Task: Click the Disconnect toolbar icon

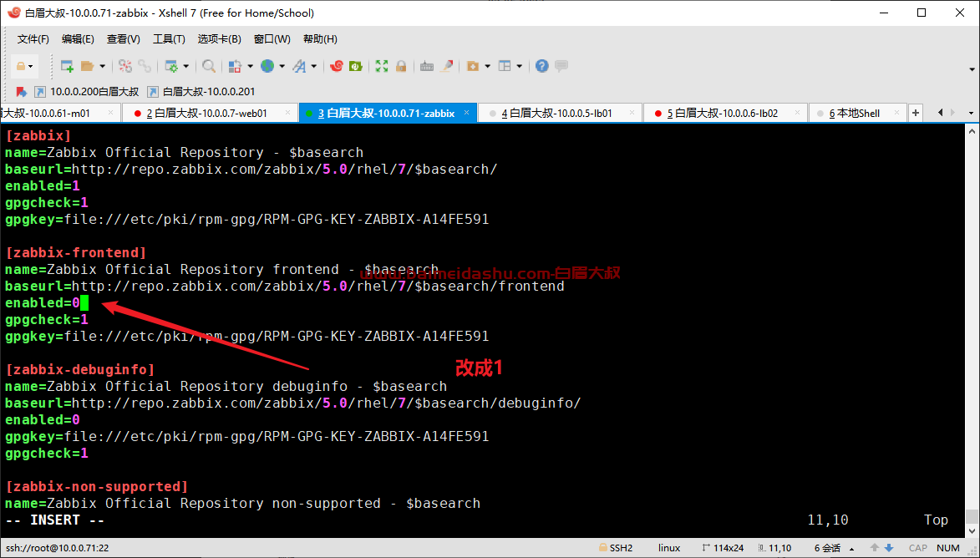Action: point(125,66)
